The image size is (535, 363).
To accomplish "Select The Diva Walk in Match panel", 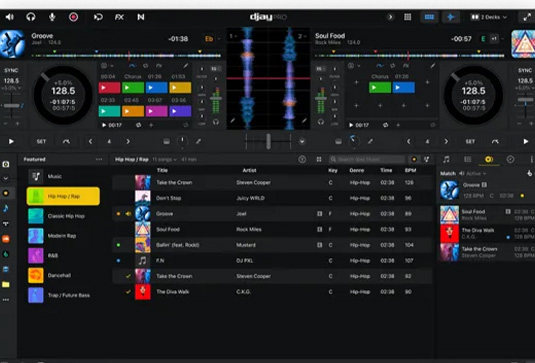I will pos(487,233).
